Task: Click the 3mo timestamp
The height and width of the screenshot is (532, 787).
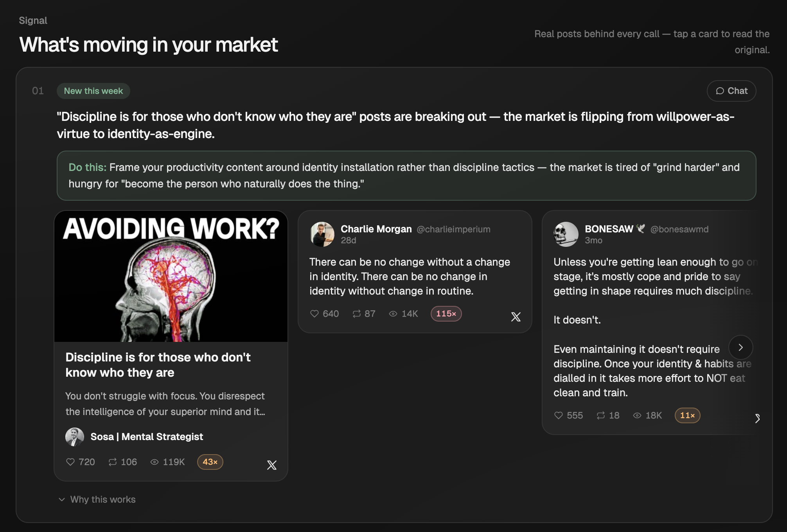Action: coord(593,241)
